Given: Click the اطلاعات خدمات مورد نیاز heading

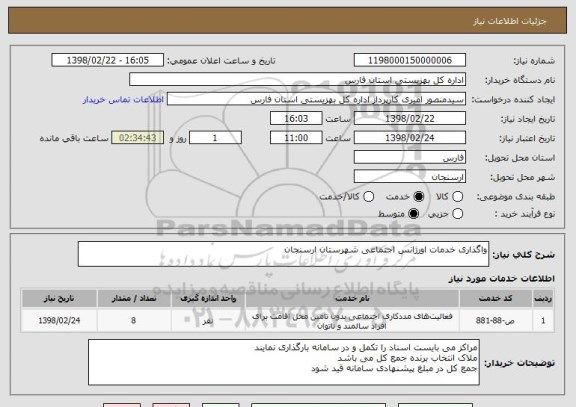Looking at the screenshot, I should pos(501,279).
